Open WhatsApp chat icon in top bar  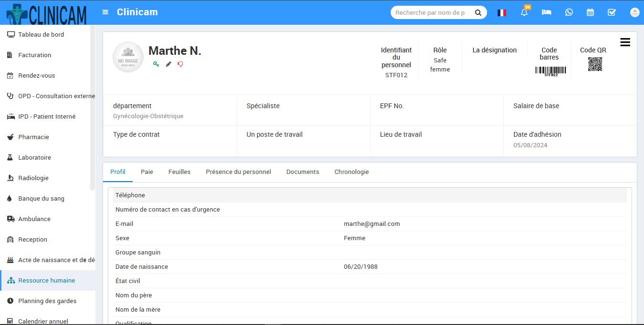[569, 12]
